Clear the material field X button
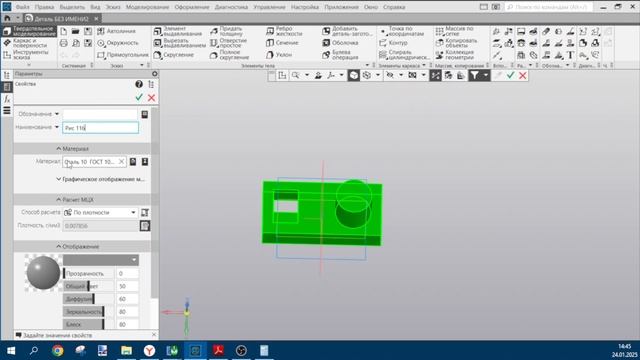 pos(121,162)
